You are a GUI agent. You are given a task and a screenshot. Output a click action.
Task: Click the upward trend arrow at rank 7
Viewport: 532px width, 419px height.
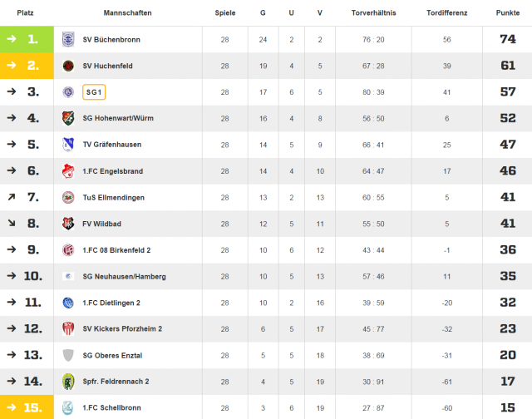click(12, 197)
